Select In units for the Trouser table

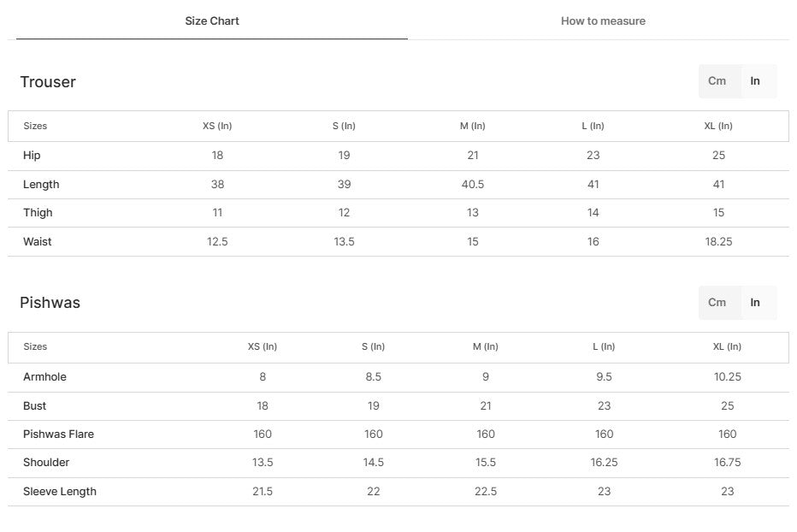755,81
